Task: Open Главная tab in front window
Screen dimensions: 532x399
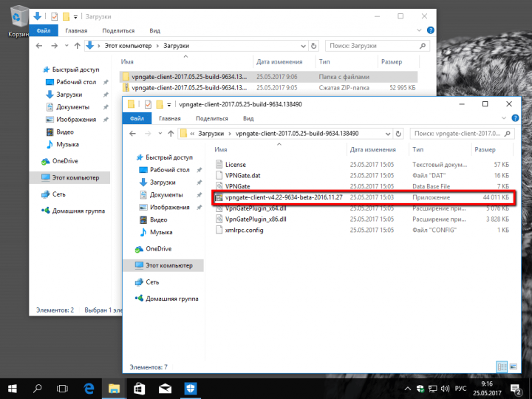Action: [x=170, y=118]
